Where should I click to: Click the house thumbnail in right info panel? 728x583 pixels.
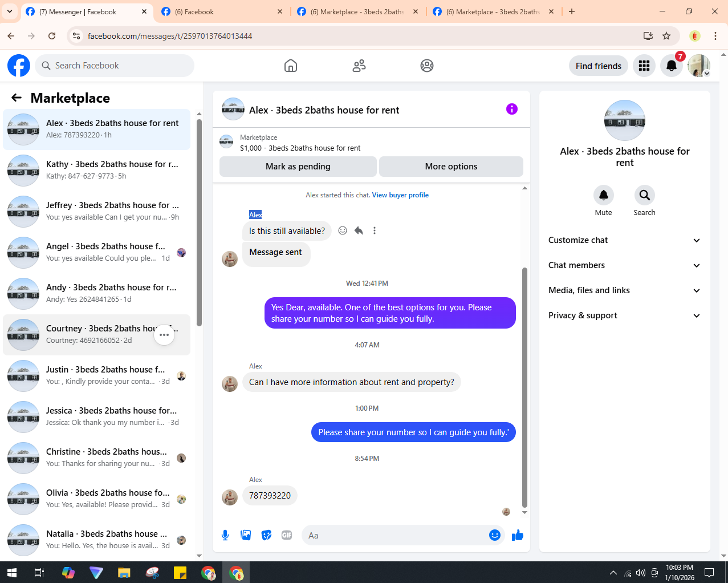pyautogui.click(x=625, y=120)
